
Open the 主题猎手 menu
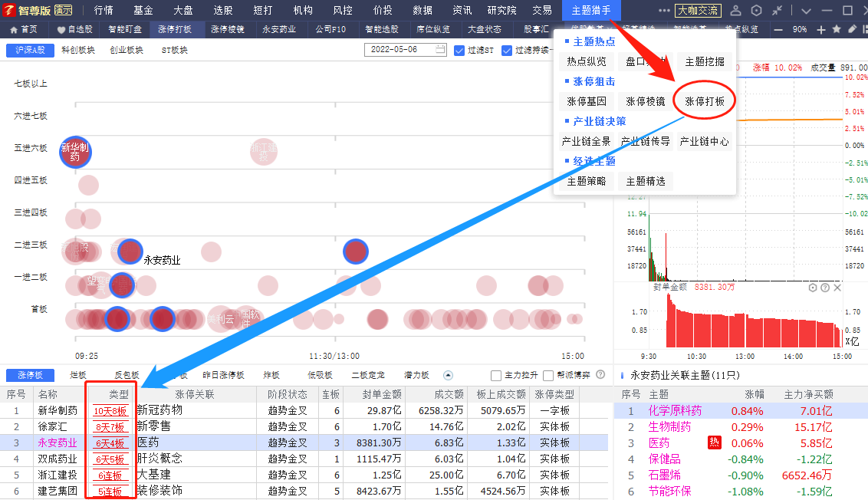591,11
